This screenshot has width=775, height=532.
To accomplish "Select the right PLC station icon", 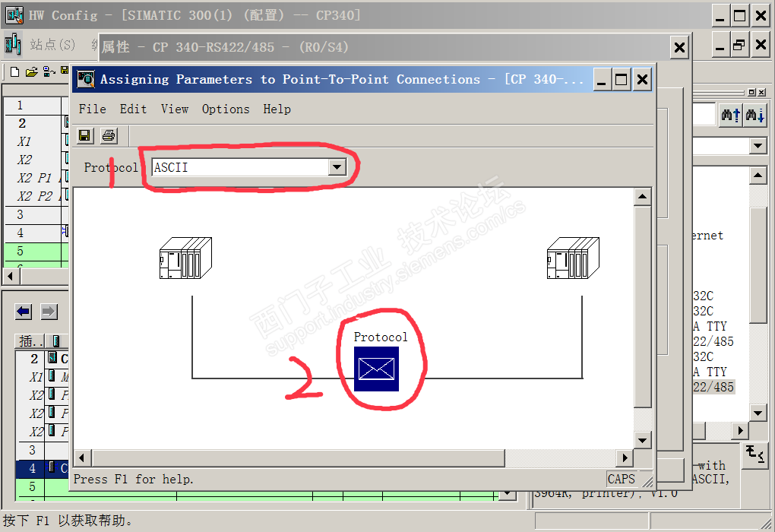I will [573, 258].
